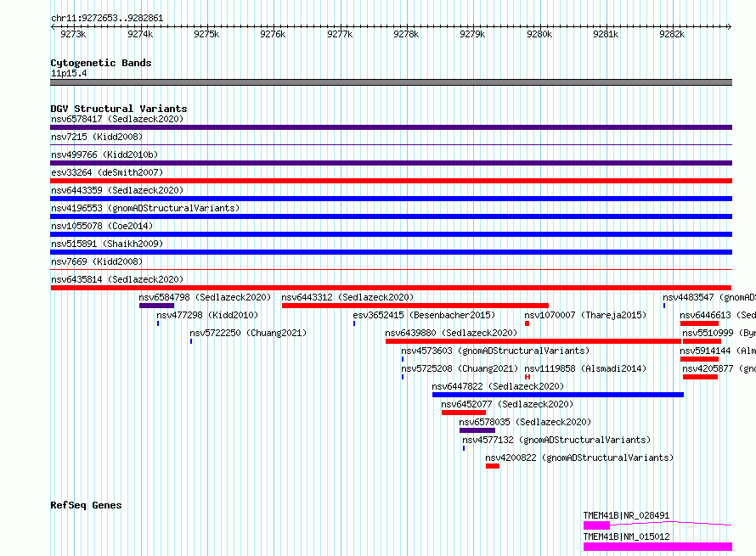The width and height of the screenshot is (756, 556).
Task: Click the red marker under nsv1070007
Action: [x=527, y=323]
